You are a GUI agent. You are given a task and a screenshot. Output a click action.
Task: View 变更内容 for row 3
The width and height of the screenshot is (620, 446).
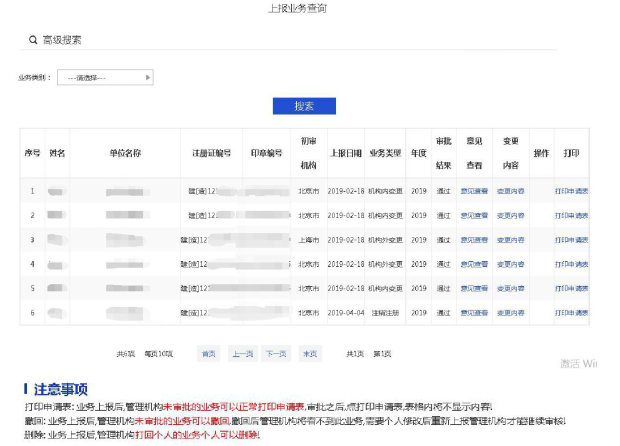(x=510, y=240)
